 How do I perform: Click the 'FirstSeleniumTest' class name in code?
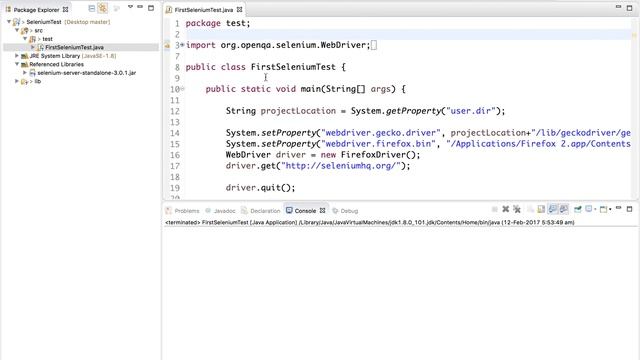pos(293,67)
